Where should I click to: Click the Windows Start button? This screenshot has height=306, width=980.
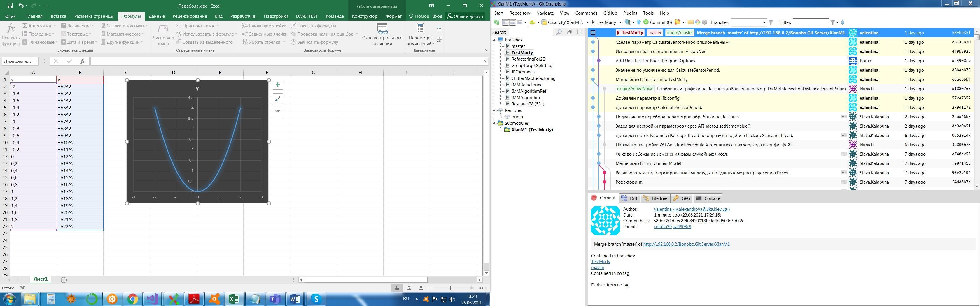9,299
